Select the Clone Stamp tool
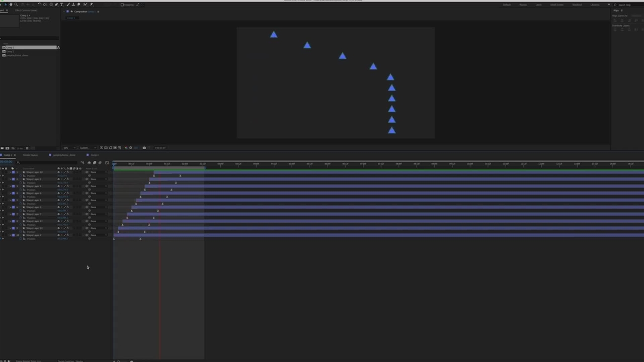644x362 pixels. pyautogui.click(x=73, y=5)
